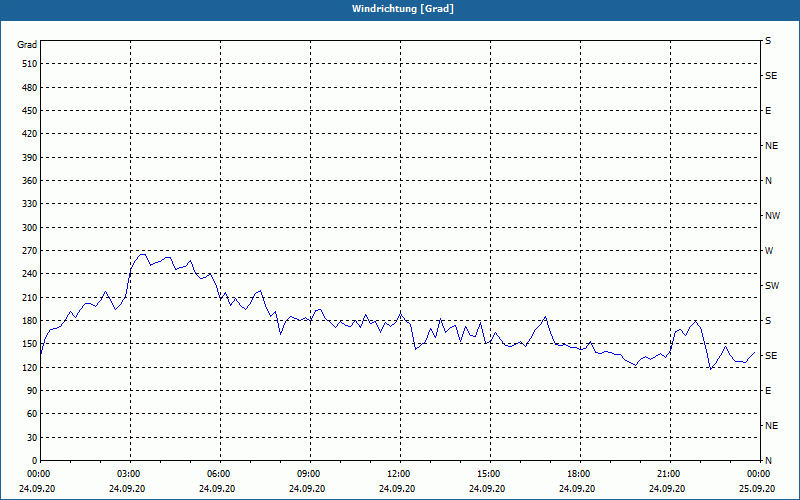Image resolution: width=800 pixels, height=500 pixels.
Task: Click the 'Windrichtung [Grad]' chart title
Action: pyautogui.click(x=403, y=9)
